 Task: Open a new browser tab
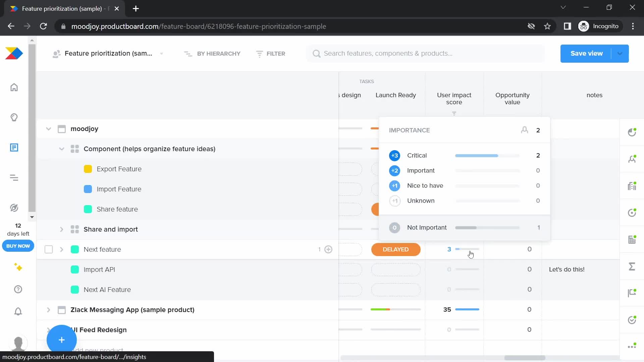coord(136,9)
